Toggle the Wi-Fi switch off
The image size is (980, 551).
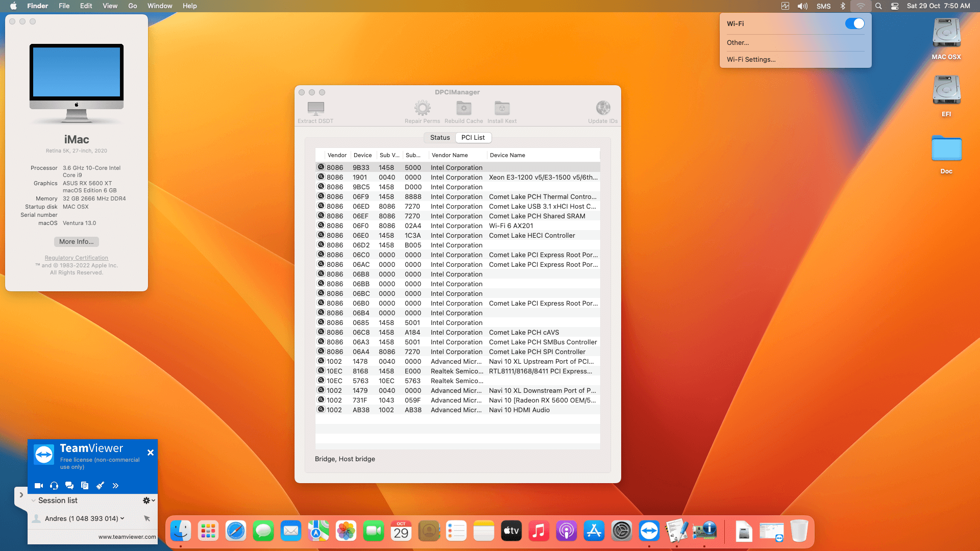pyautogui.click(x=854, y=23)
